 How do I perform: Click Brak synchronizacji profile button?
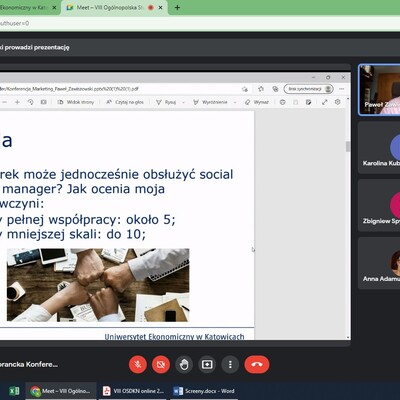(x=309, y=89)
